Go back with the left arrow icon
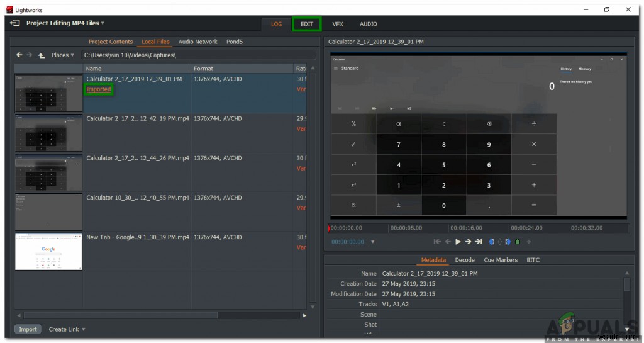The height and width of the screenshot is (343, 644). (x=19, y=55)
